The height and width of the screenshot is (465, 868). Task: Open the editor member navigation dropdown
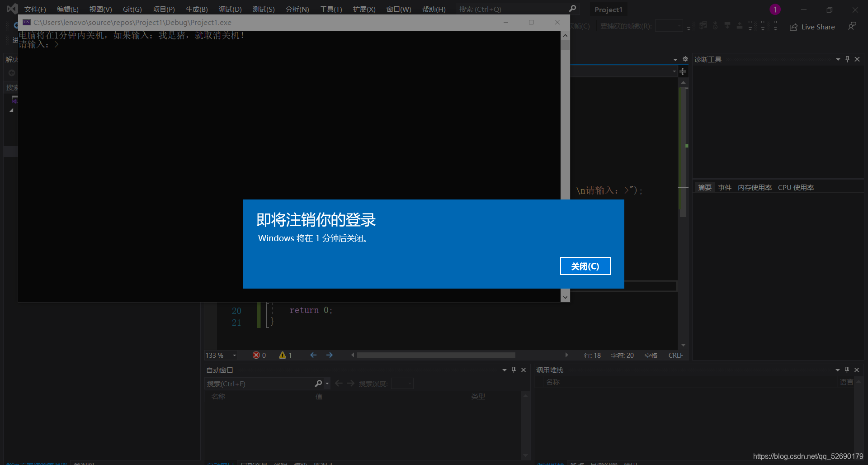(675, 71)
